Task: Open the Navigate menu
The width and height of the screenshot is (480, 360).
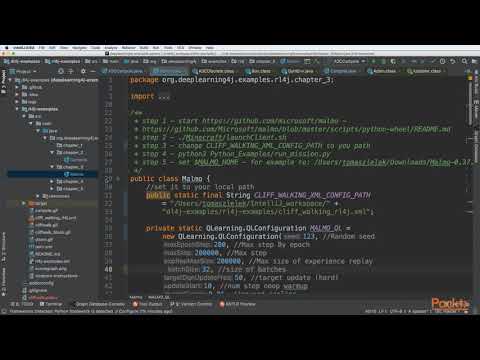Action: pyautogui.click(x=79, y=48)
